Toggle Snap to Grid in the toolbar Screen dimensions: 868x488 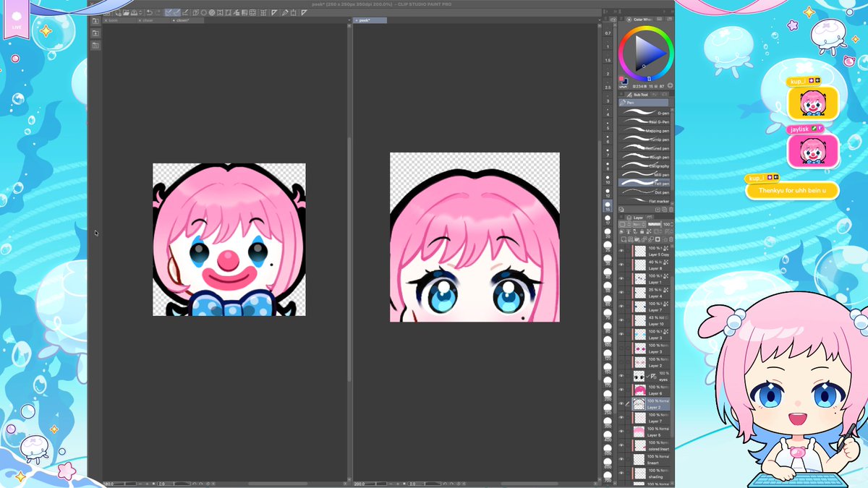tap(185, 12)
